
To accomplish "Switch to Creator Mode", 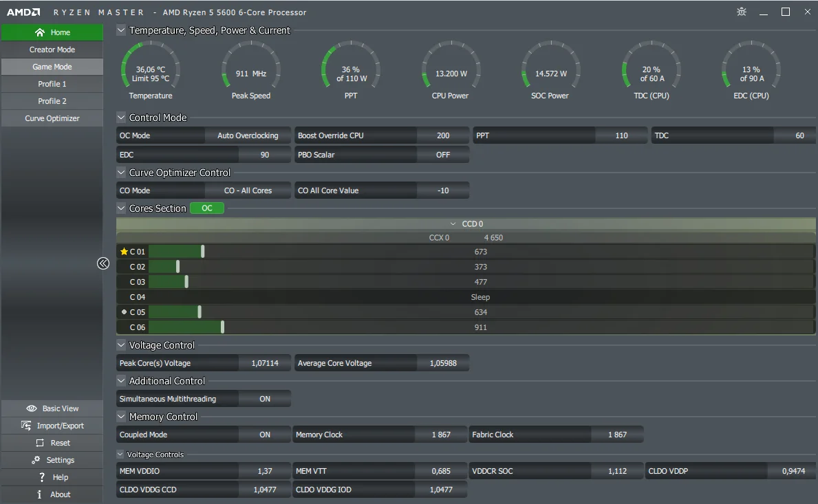I will (52, 50).
